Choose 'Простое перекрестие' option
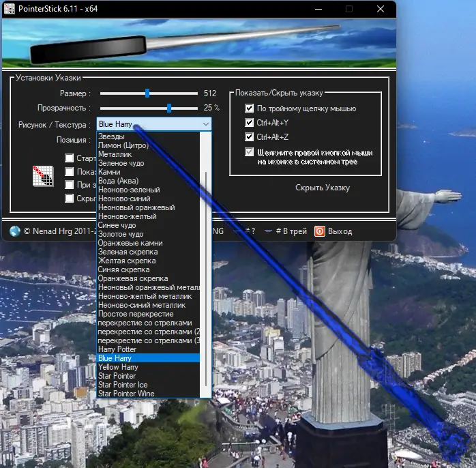476x468 pixels. [x=149, y=314]
